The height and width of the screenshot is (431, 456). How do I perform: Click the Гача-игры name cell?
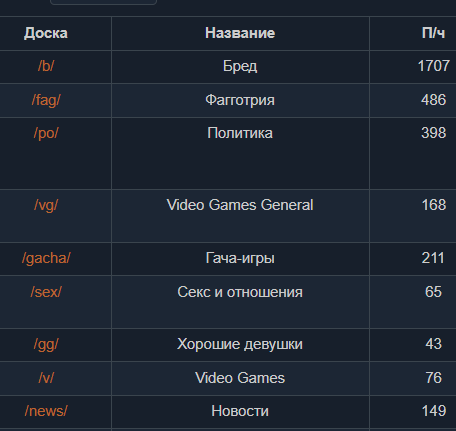(x=240, y=258)
